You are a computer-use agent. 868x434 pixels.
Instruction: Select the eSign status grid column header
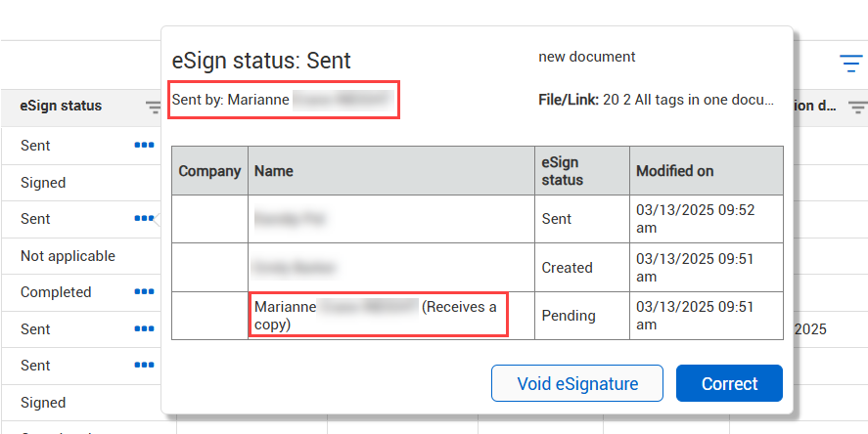pyautogui.click(x=61, y=106)
